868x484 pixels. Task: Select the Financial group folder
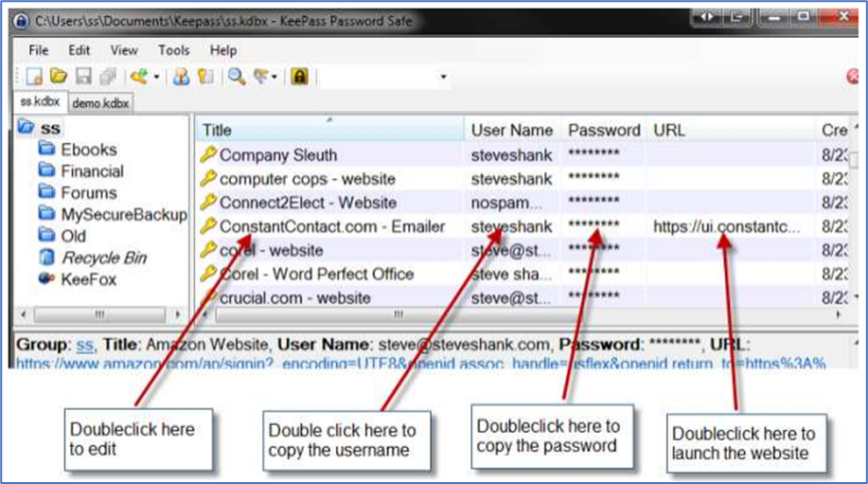tap(92, 171)
